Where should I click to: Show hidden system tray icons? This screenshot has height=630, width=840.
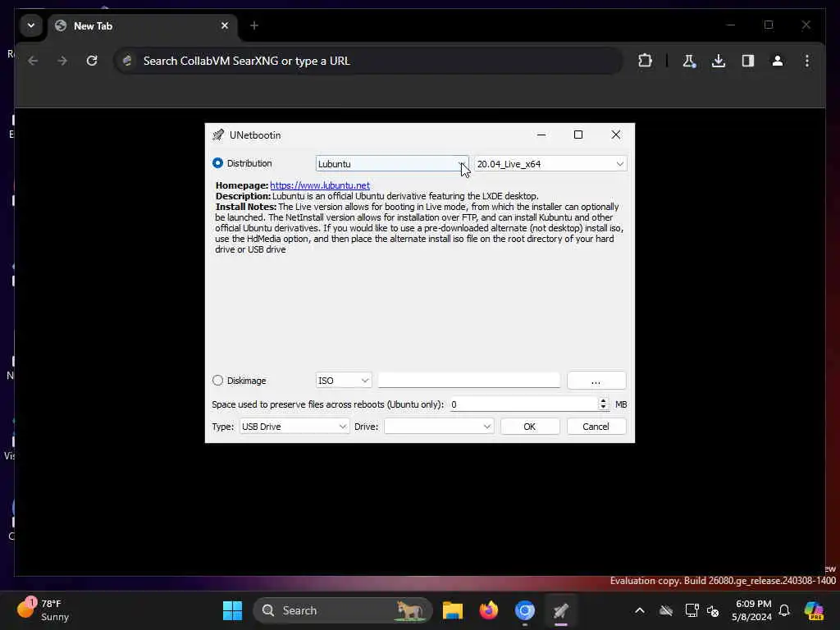click(x=640, y=610)
